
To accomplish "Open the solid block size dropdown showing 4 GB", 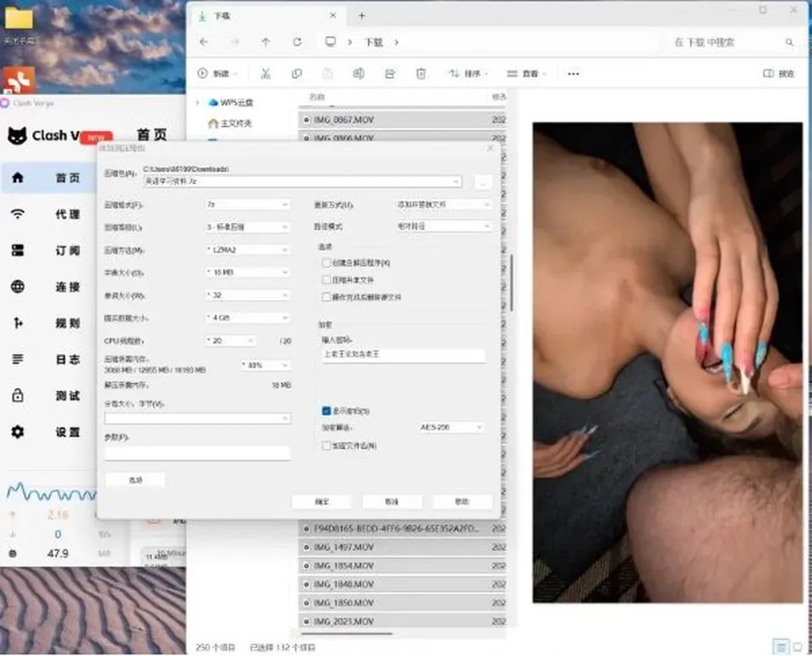I will point(248,317).
